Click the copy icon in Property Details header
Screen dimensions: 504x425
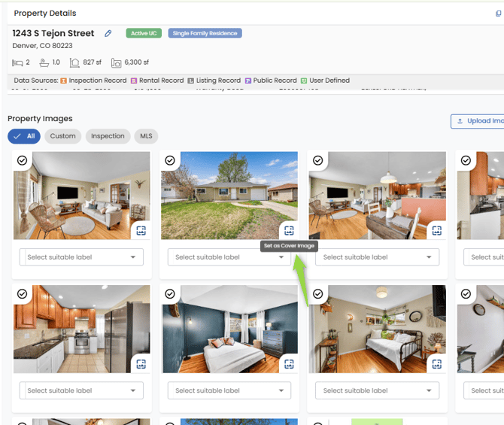[498, 14]
